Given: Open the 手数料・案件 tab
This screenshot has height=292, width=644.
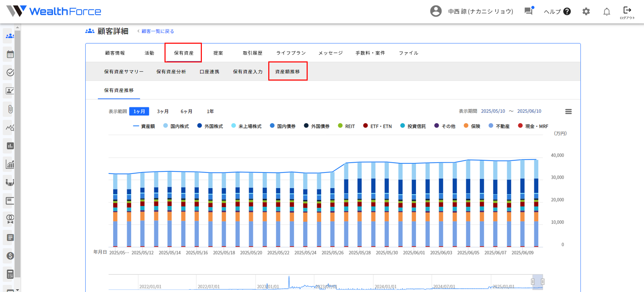Looking at the screenshot, I should point(370,53).
